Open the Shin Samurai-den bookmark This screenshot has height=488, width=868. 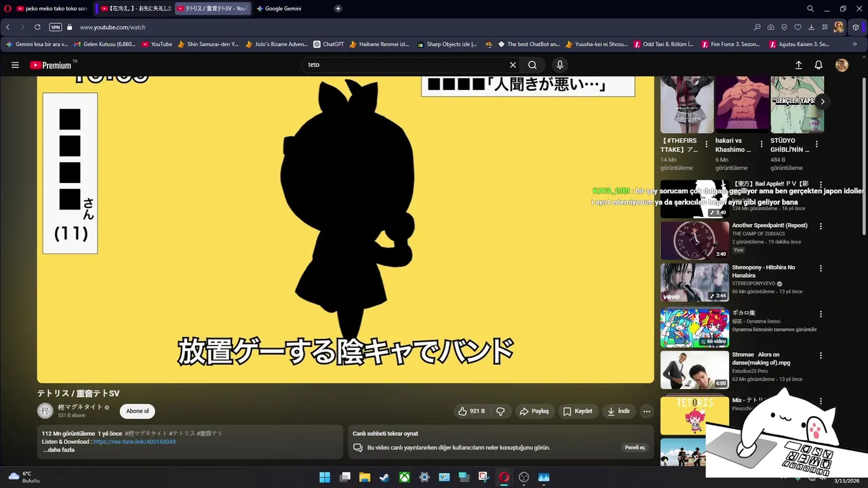[208, 44]
